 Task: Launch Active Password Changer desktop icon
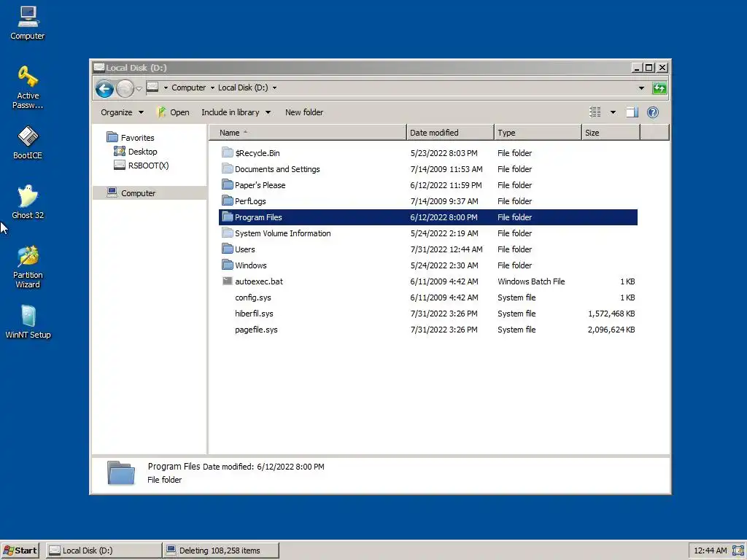28,87
